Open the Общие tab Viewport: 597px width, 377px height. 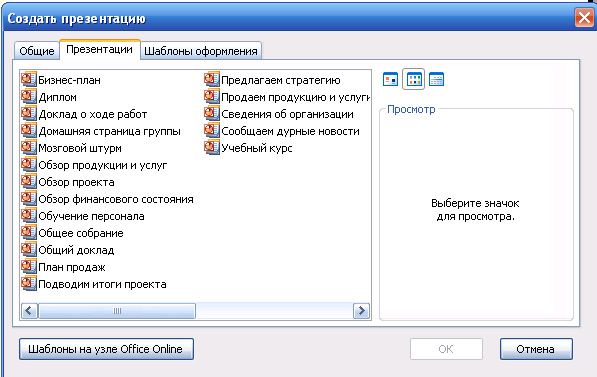(x=37, y=51)
